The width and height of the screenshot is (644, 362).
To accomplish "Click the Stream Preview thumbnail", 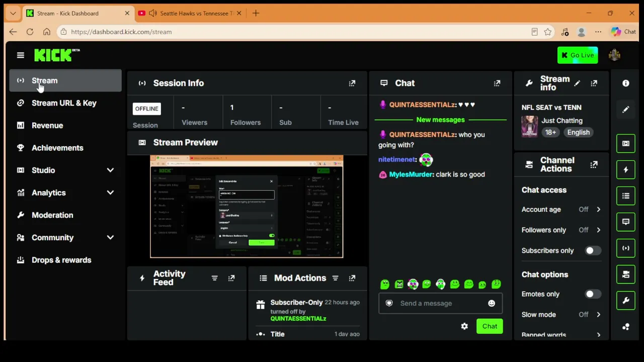I will (x=247, y=207).
